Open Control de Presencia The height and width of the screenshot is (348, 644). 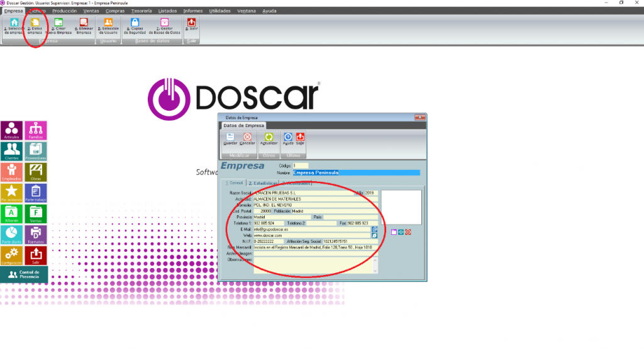(x=25, y=274)
